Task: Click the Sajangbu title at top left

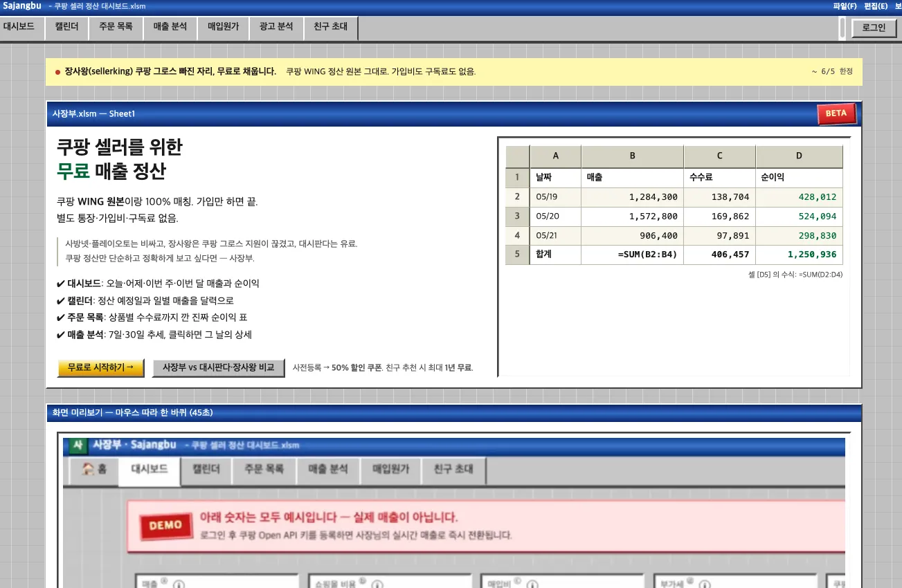Action: click(x=22, y=6)
